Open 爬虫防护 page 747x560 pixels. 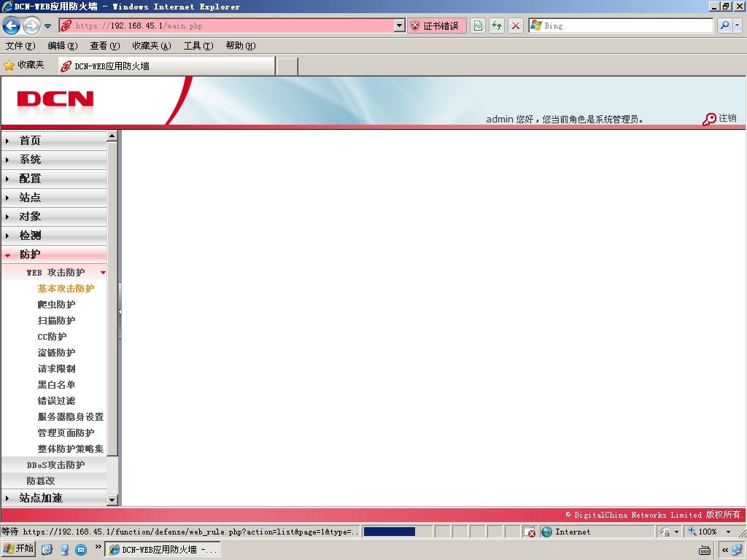56,305
